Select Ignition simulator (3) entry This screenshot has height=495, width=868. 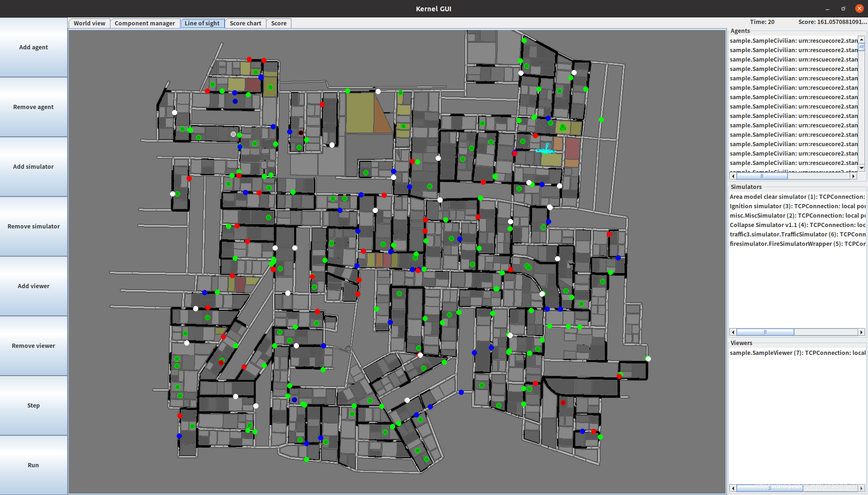(797, 206)
